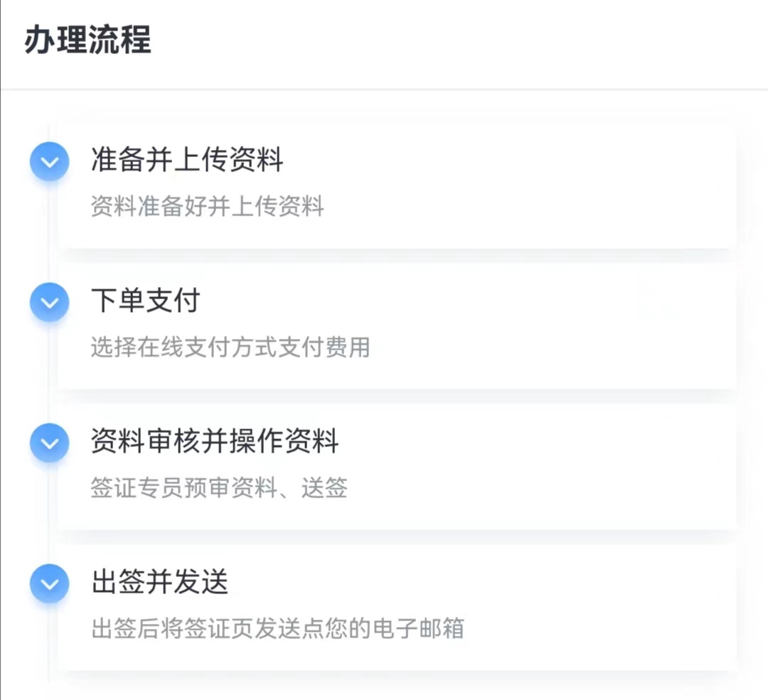Select the 资料审核并操作资料 heading
768x700 pixels.
click(x=215, y=441)
